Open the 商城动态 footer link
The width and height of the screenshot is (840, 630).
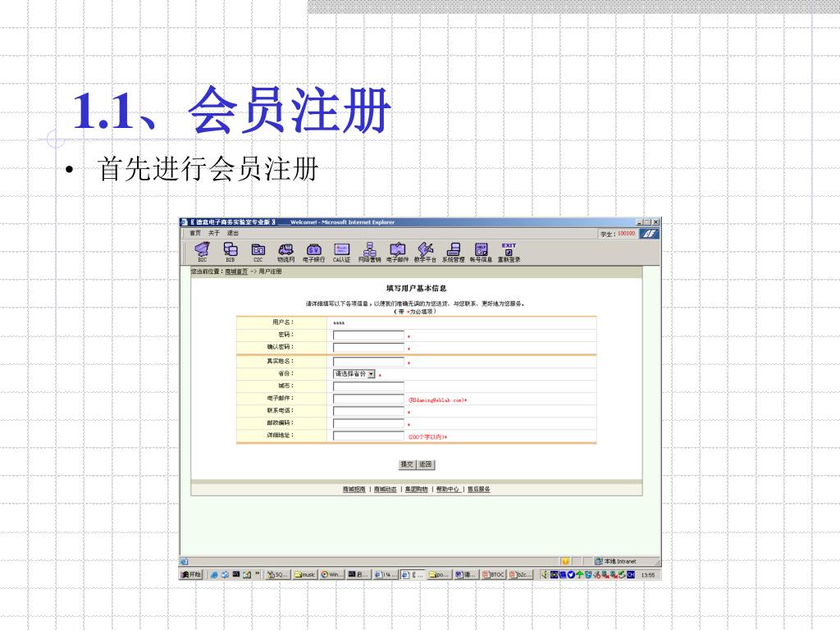[386, 489]
